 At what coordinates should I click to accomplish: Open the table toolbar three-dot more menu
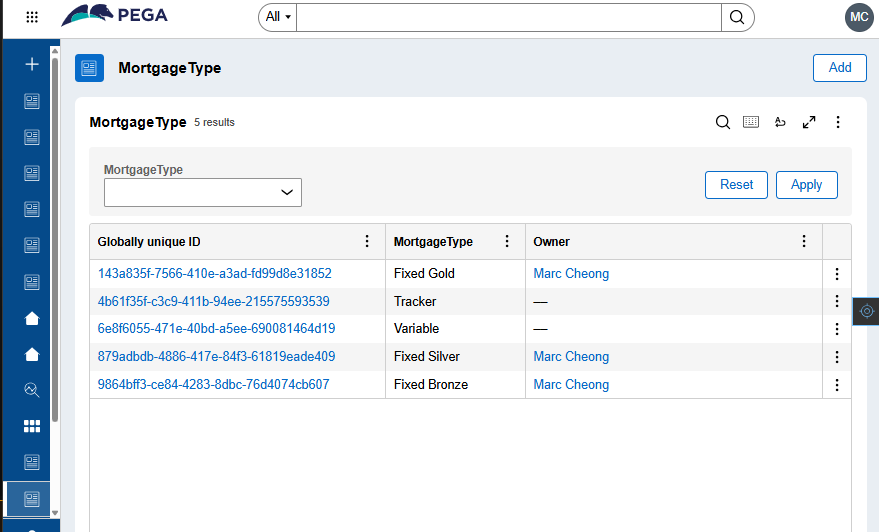point(838,122)
